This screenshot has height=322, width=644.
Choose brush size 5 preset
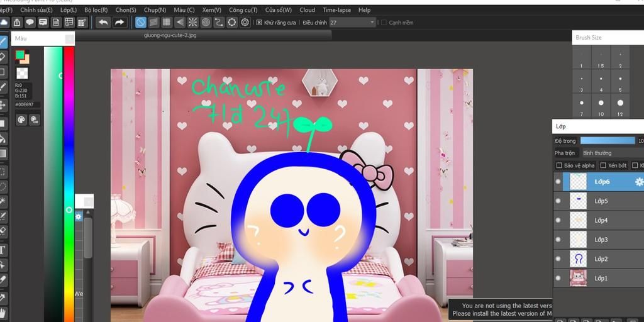(620, 82)
